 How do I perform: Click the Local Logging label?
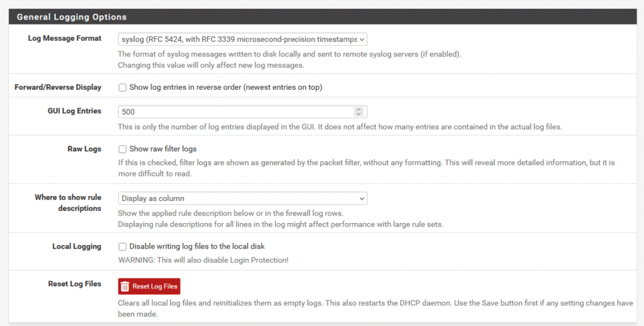[x=77, y=246]
